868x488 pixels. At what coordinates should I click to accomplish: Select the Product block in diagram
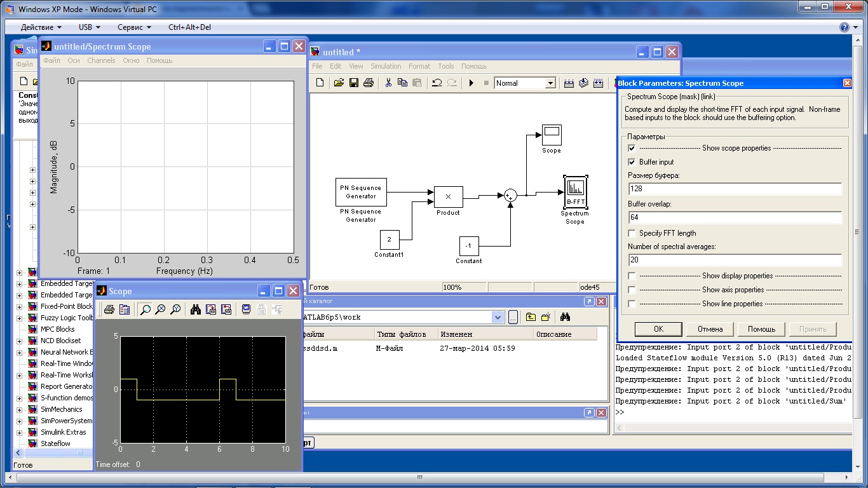[x=448, y=197]
